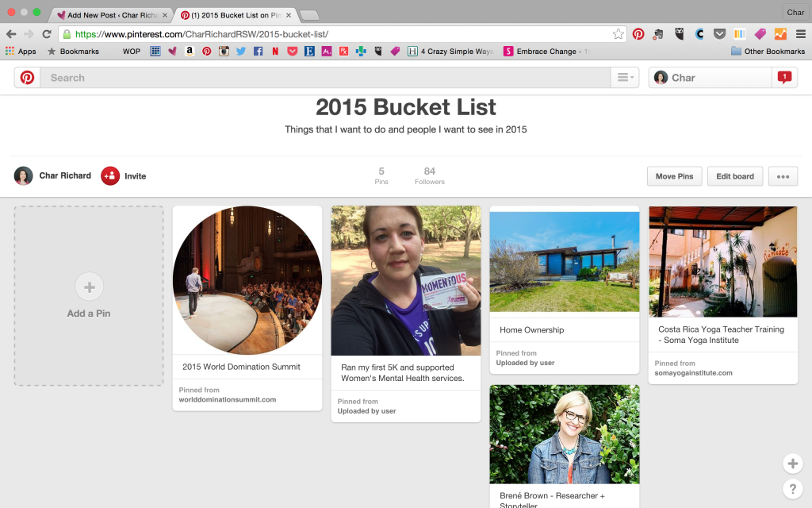Viewport: 812px width, 508px height.
Task: Click the red Invite collaborator icon
Action: (110, 176)
